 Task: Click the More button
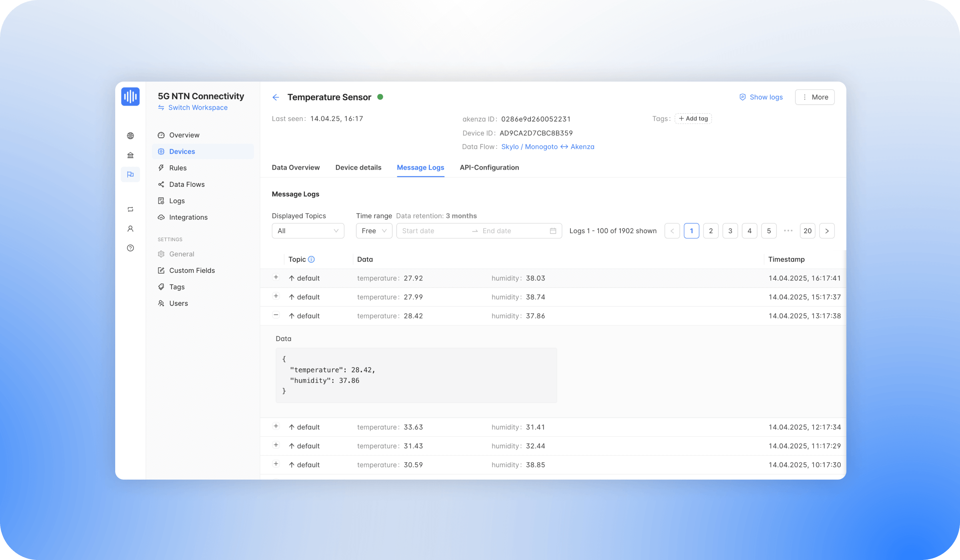point(815,97)
